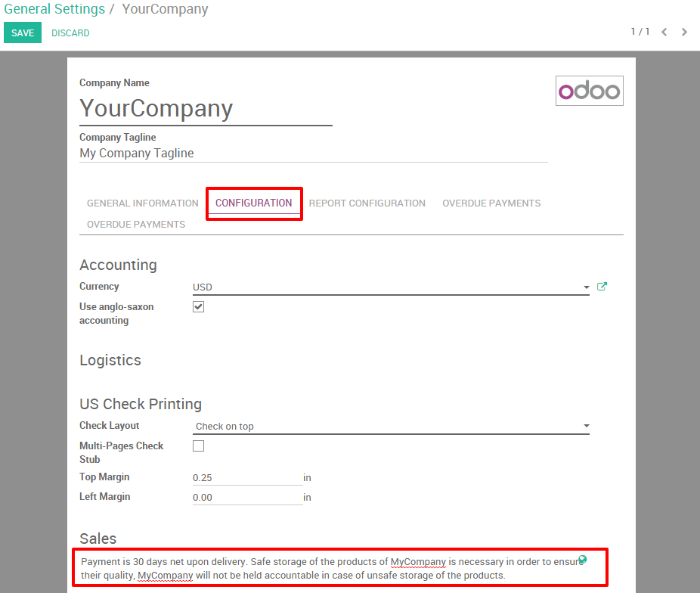Go to the next record arrow

(684, 33)
